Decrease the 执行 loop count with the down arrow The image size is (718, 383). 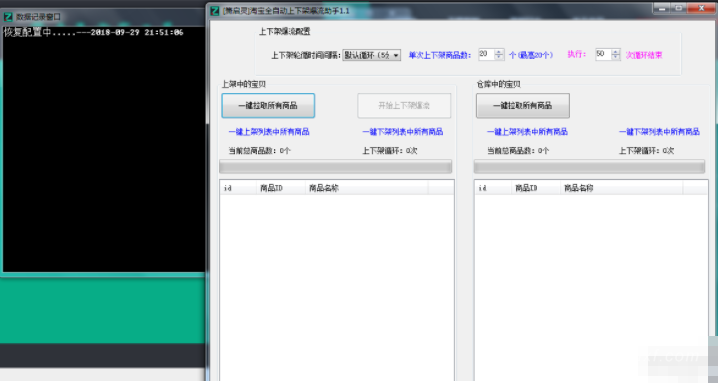coord(616,58)
